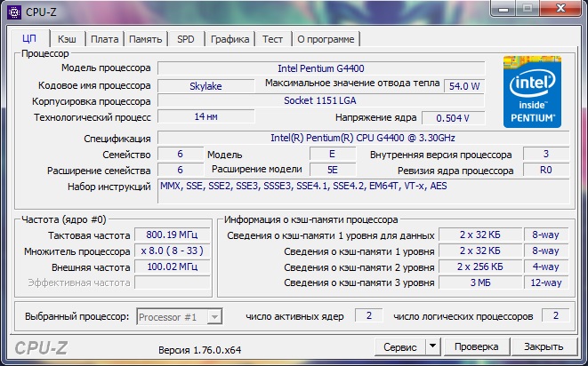Click the L2 cache 2 x 256 КБ value
The width and height of the screenshot is (588, 366).
pyautogui.click(x=480, y=267)
